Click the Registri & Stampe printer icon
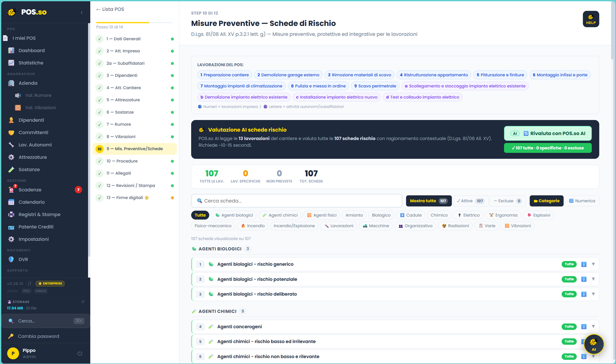This screenshot has height=364, width=616. coord(11,214)
